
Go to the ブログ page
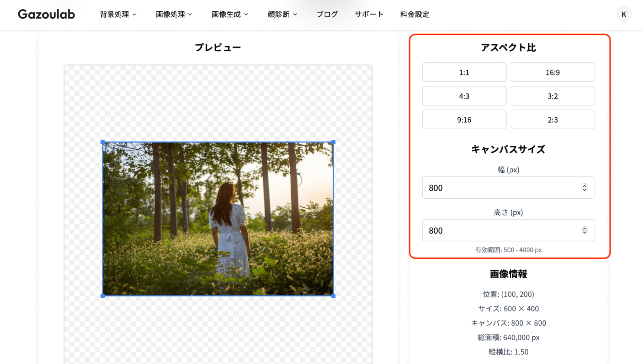click(327, 14)
